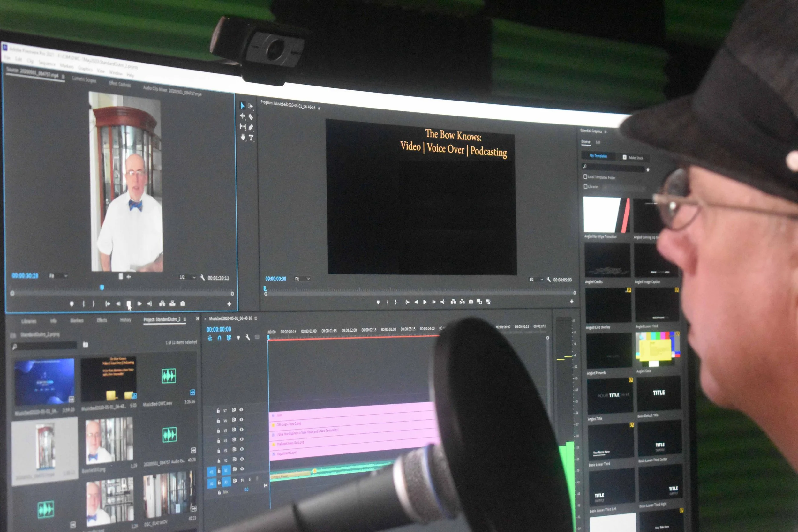Switch to the Lumetri Scopes tab
Screen dimensions: 798x532
point(84,80)
